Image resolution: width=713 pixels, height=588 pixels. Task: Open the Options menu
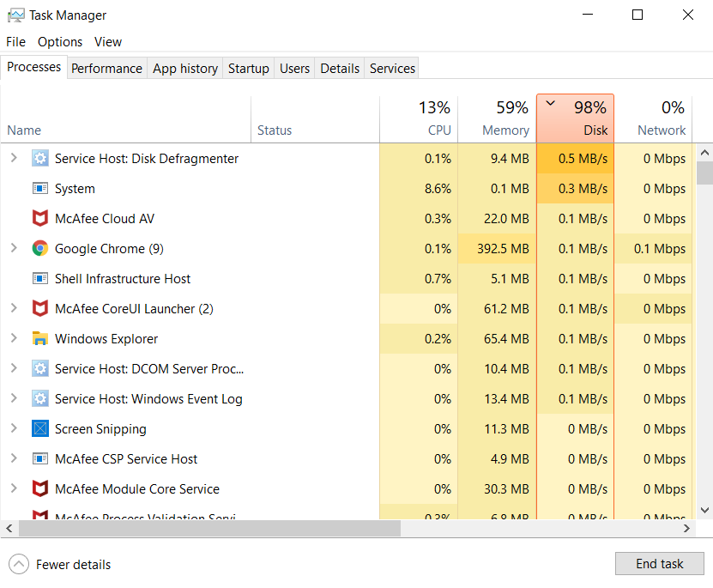(60, 42)
